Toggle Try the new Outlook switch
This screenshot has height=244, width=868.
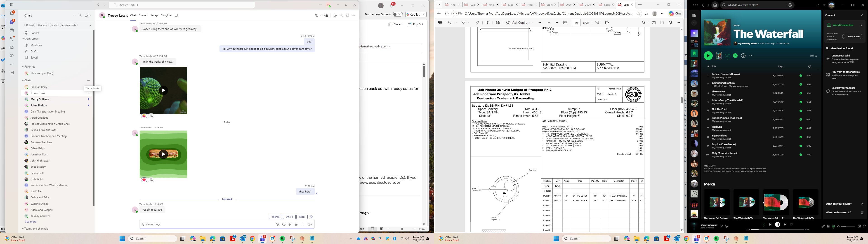pyautogui.click(x=398, y=14)
